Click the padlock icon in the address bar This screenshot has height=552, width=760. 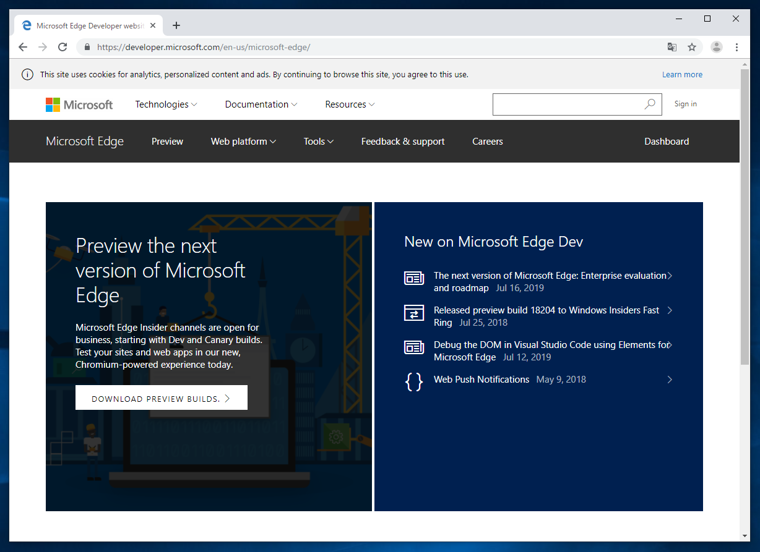click(x=87, y=47)
